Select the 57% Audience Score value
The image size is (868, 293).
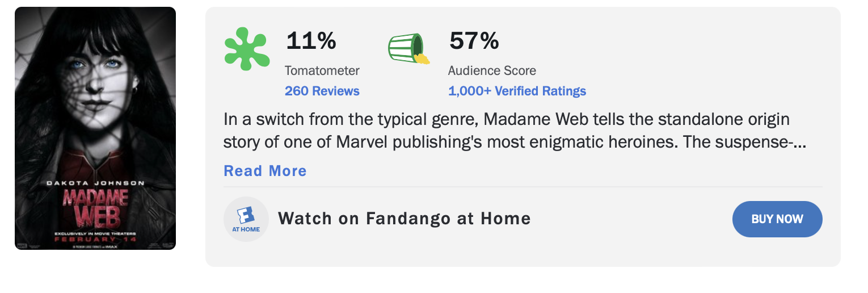coord(474,41)
